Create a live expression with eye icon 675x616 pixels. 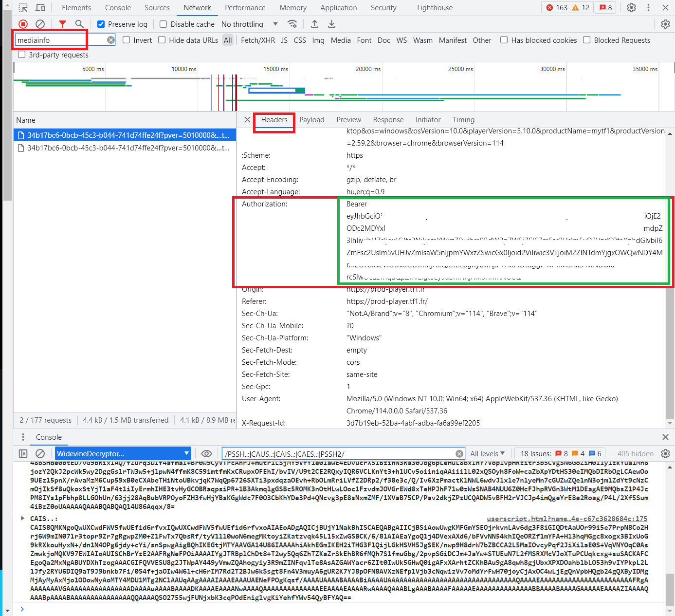[207, 454]
